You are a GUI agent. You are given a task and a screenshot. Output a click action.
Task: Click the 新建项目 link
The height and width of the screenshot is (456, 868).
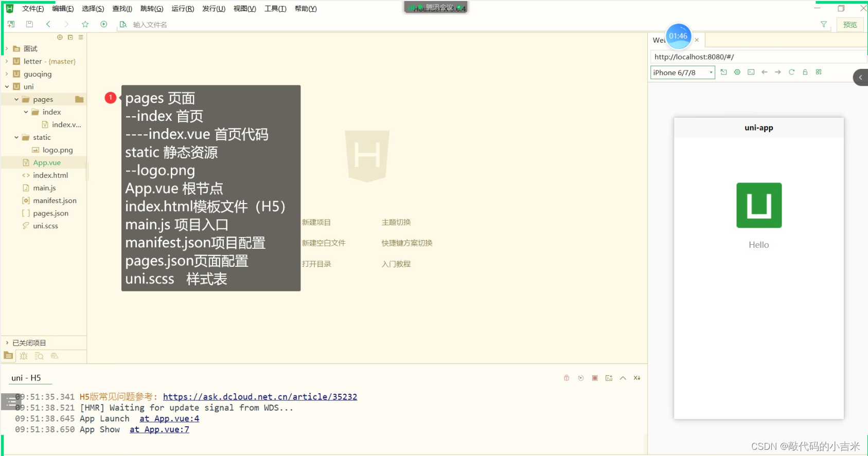[x=316, y=222]
